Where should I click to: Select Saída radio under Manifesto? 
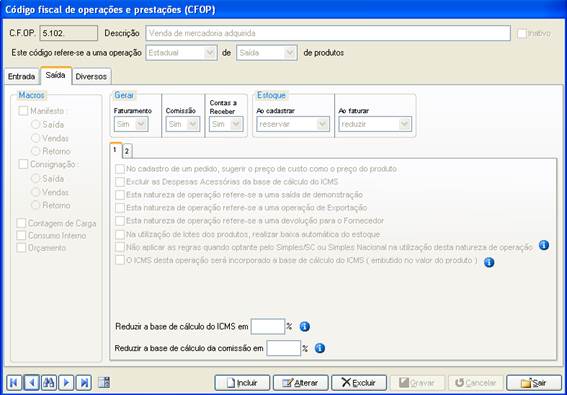tap(35, 125)
